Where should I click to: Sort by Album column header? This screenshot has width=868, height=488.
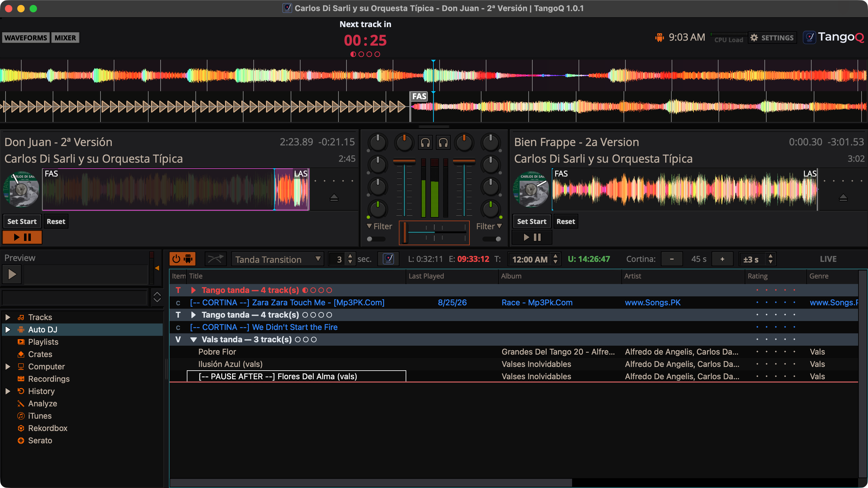560,276
